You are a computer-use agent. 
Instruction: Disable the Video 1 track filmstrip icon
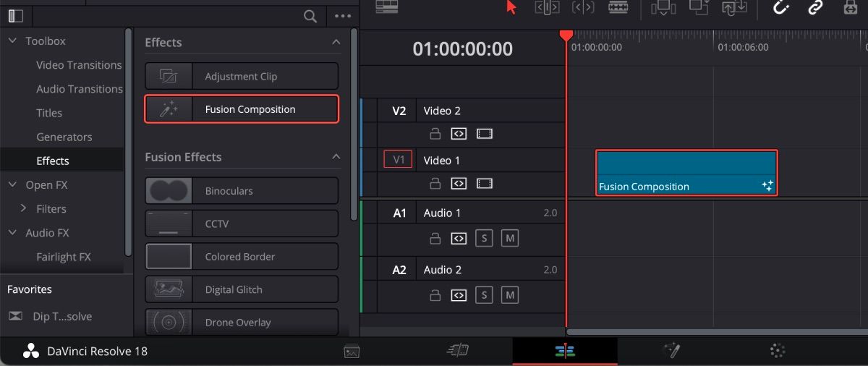485,184
